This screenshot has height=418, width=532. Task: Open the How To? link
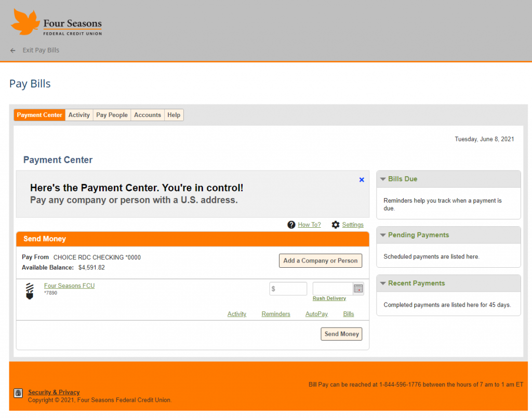point(310,225)
